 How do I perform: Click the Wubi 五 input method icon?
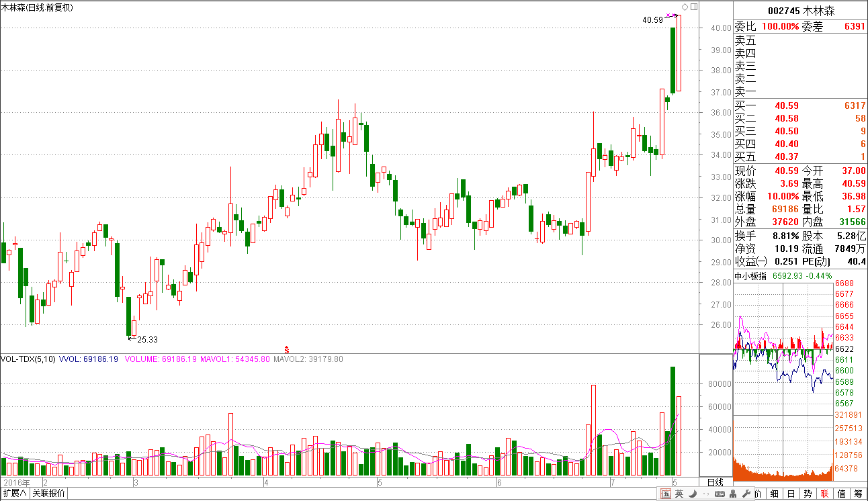[666, 494]
